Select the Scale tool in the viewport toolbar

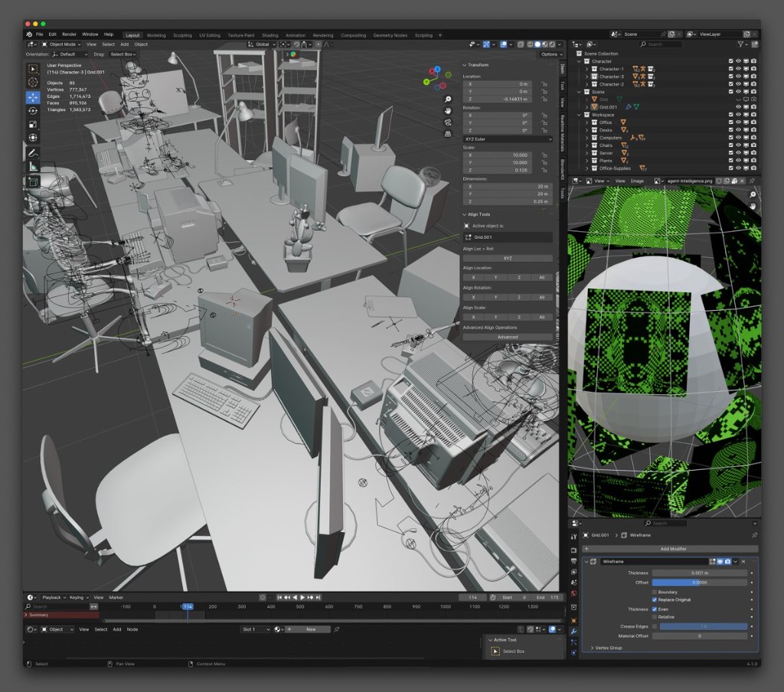point(33,124)
